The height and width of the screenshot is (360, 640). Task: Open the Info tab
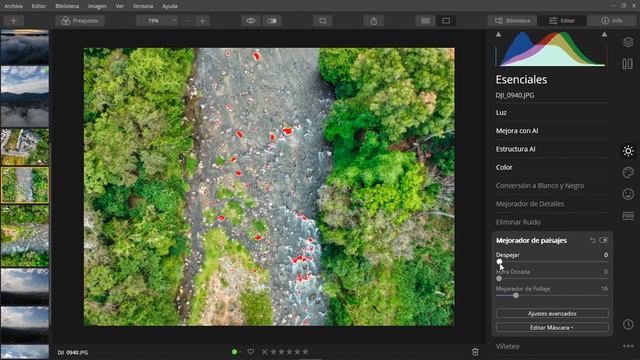click(611, 21)
